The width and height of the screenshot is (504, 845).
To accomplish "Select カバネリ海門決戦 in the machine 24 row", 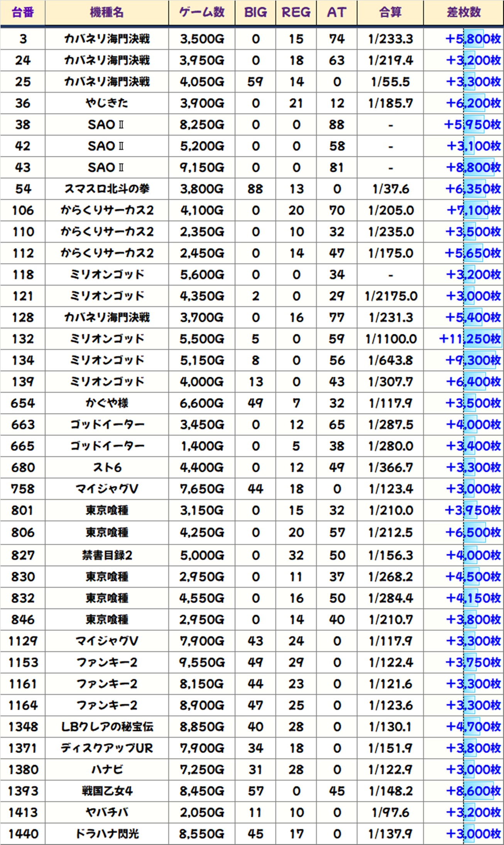I will (x=107, y=60).
